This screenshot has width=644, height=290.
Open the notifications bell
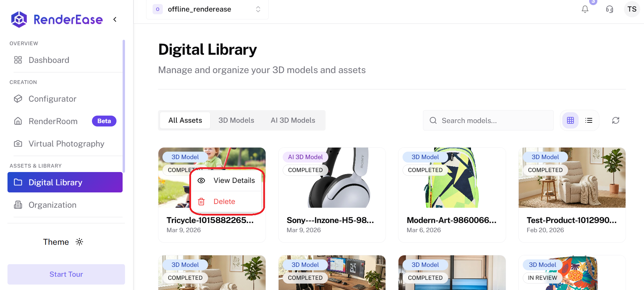[x=585, y=9]
